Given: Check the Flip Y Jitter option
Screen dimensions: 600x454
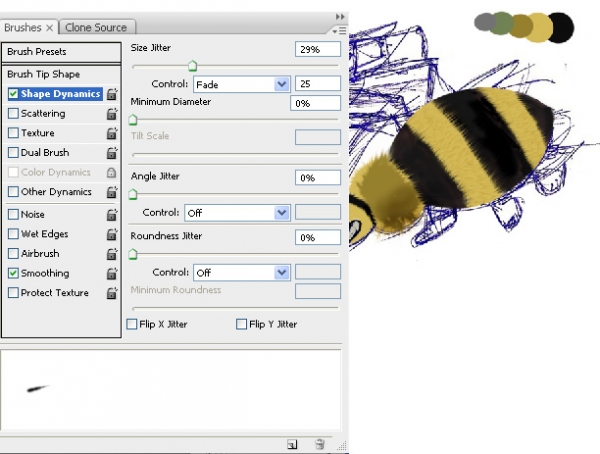Looking at the screenshot, I should (x=241, y=324).
